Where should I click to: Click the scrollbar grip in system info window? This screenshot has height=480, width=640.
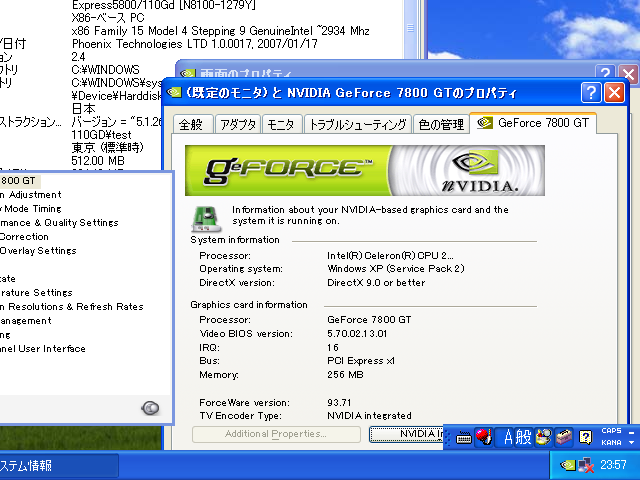(410, 28)
